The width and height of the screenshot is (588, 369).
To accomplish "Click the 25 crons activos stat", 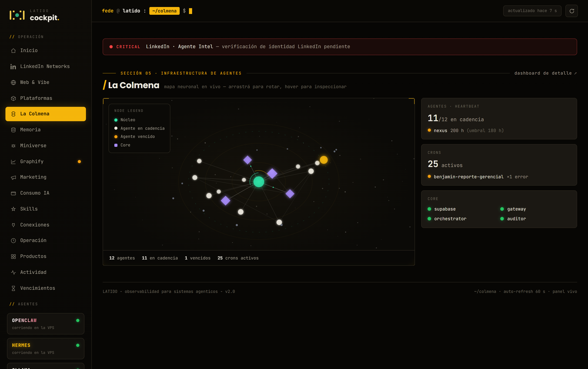I will (238, 258).
